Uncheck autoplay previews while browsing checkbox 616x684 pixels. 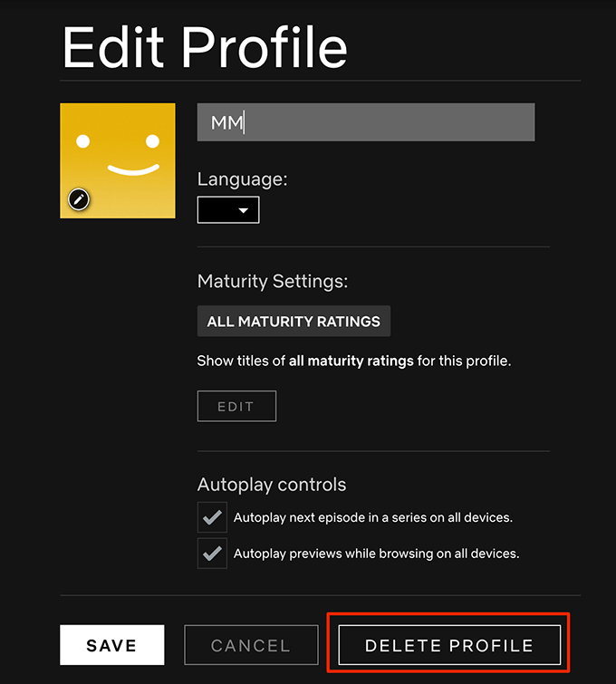coord(212,553)
